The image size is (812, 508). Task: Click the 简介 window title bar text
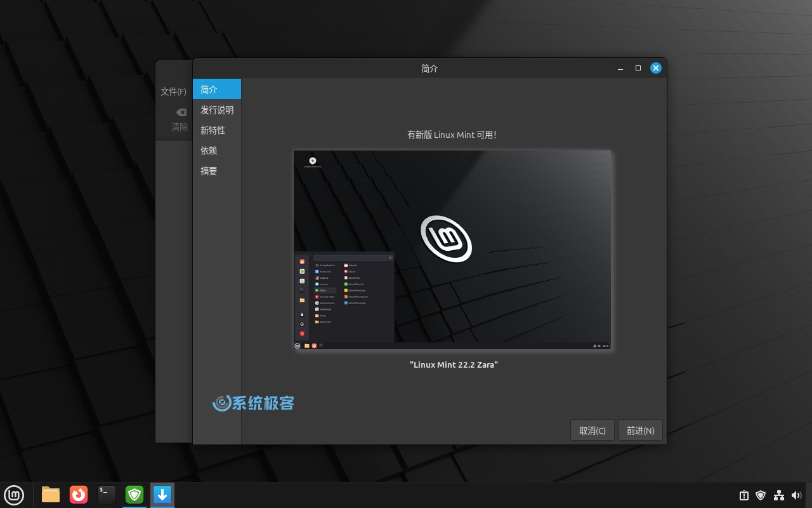point(429,69)
